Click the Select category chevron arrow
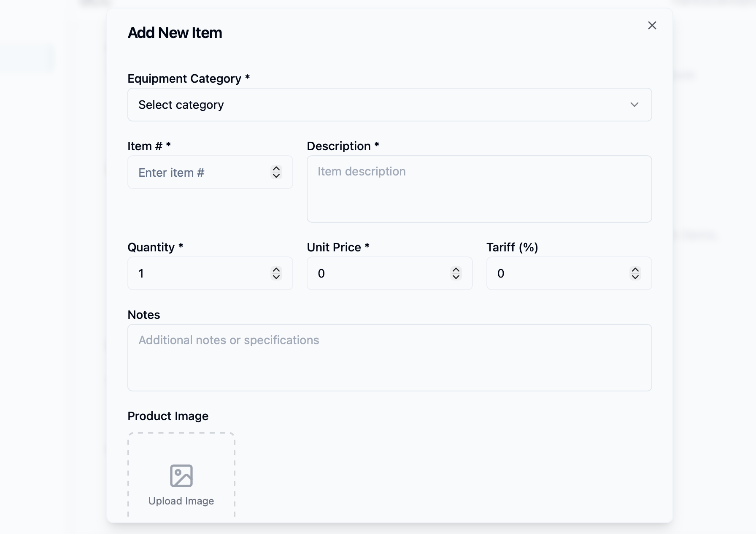Image resolution: width=756 pixels, height=534 pixels. click(x=634, y=105)
